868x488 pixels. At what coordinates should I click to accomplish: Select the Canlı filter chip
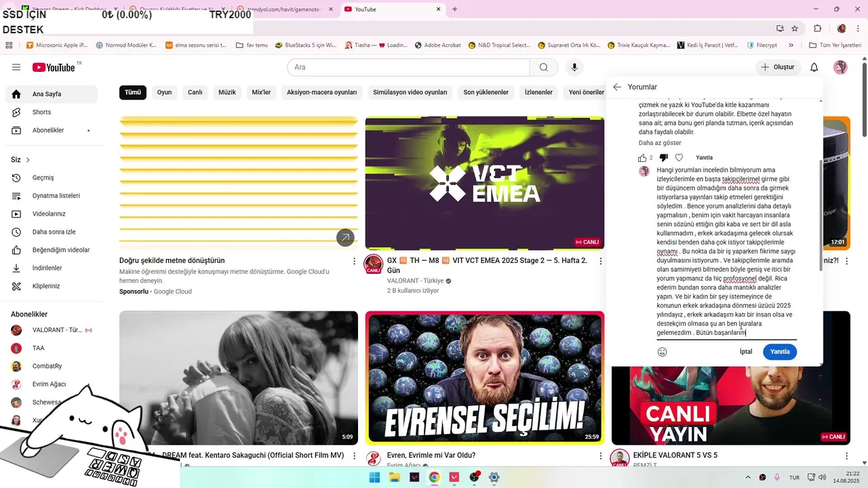point(195,92)
